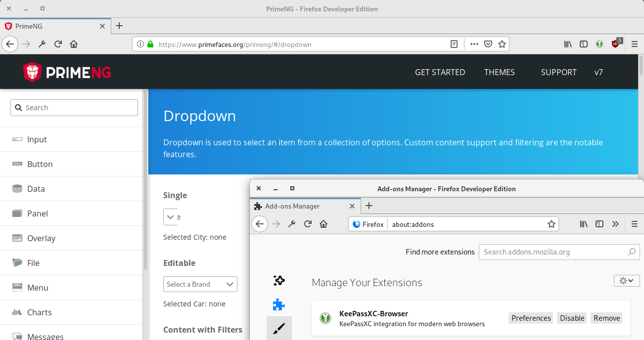Open the Charts section via its bar-chart icon

coord(16,312)
